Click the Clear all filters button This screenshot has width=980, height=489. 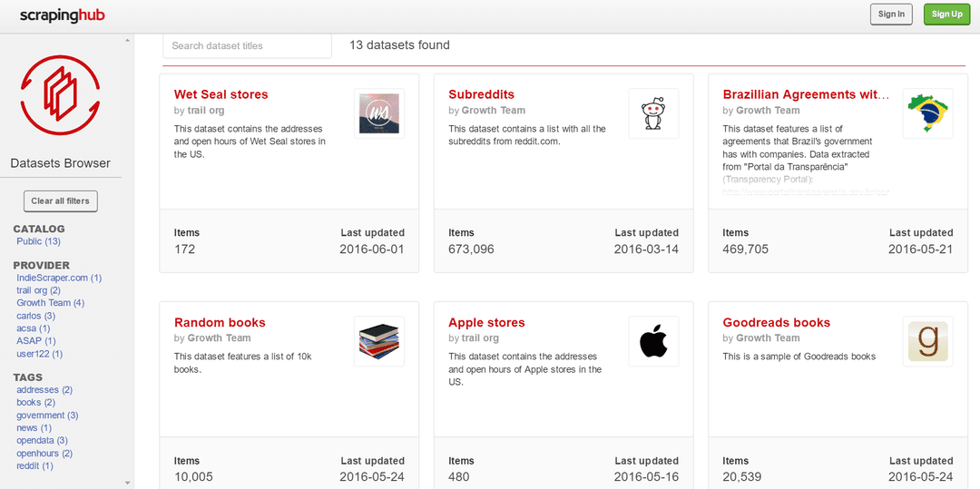[60, 201]
